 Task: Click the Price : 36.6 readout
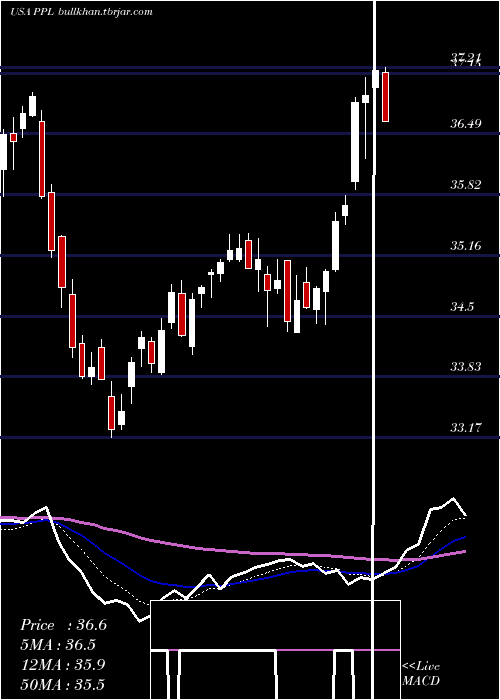coord(63,625)
